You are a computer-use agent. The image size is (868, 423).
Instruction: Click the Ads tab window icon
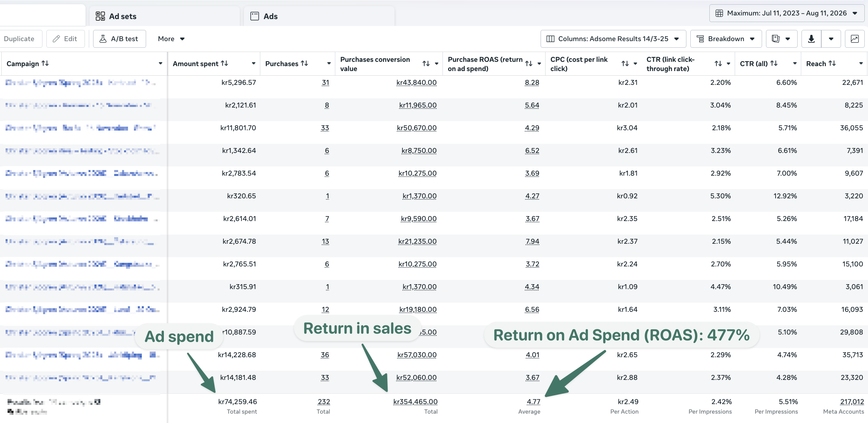click(x=254, y=16)
